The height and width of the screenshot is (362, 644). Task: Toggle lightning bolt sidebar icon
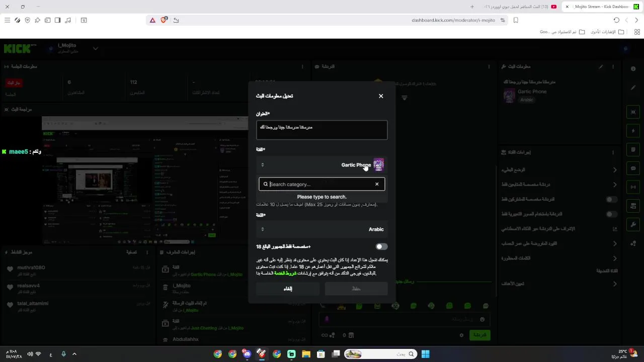coord(633,131)
